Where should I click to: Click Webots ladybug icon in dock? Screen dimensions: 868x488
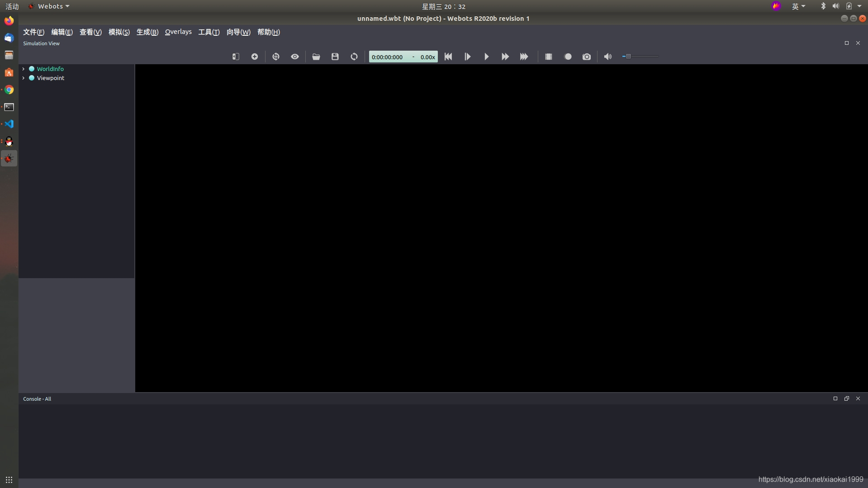(x=9, y=158)
